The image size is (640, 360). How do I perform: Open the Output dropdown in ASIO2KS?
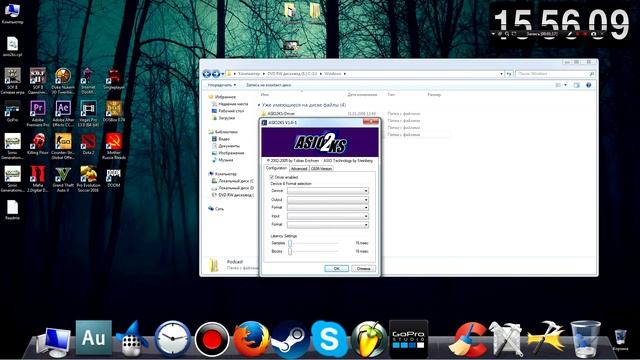point(328,200)
